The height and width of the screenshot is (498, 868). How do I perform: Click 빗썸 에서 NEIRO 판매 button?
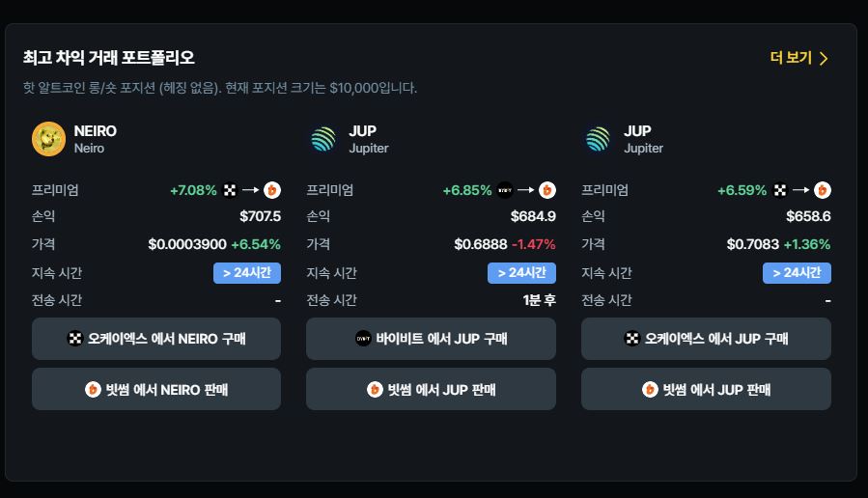click(156, 389)
